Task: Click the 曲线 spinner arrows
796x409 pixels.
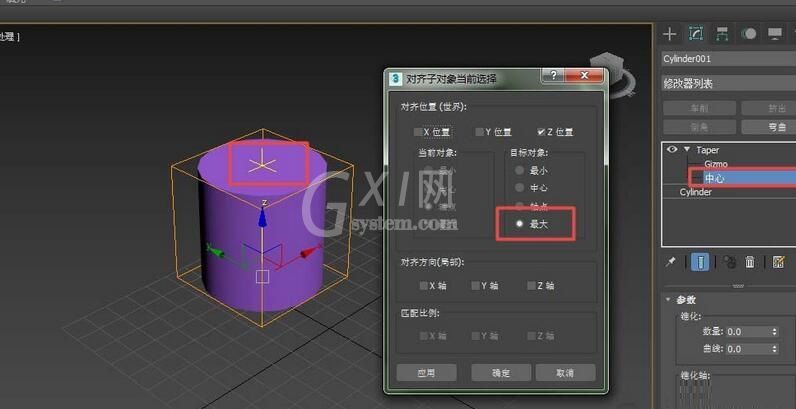Action: point(774,349)
